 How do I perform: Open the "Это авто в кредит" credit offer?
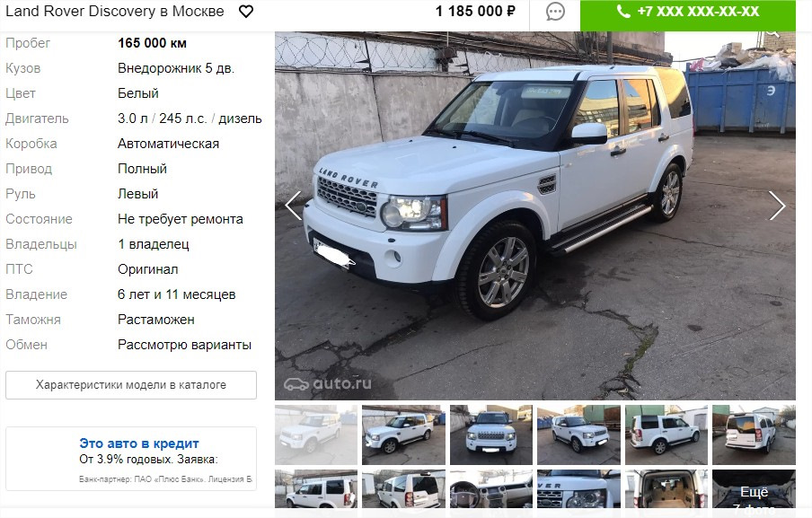139,443
